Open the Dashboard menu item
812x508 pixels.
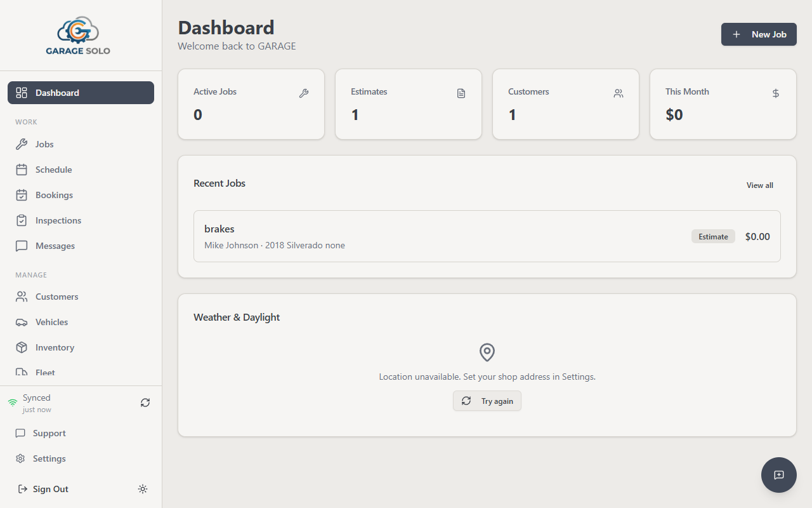point(81,93)
